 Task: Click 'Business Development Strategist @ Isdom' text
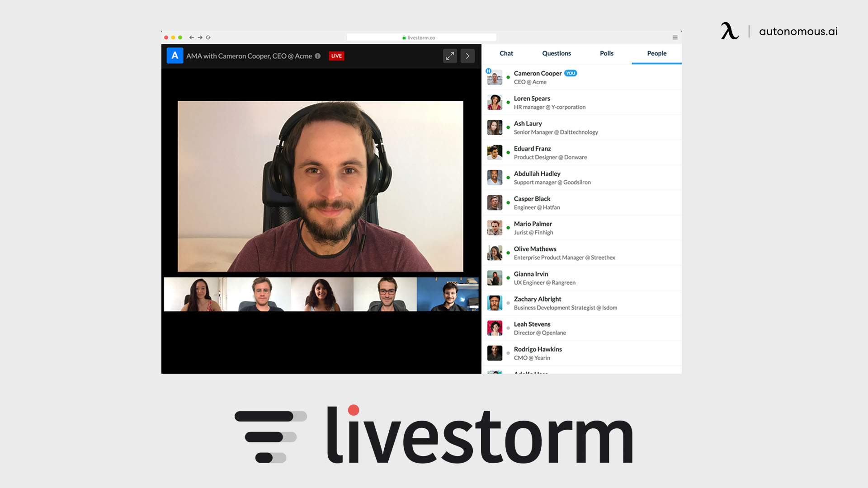tap(565, 308)
